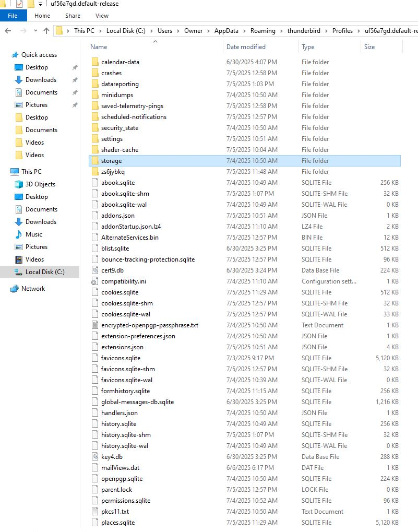The height and width of the screenshot is (532, 418).
Task: Select the crashes folder icon
Action: click(x=95, y=73)
